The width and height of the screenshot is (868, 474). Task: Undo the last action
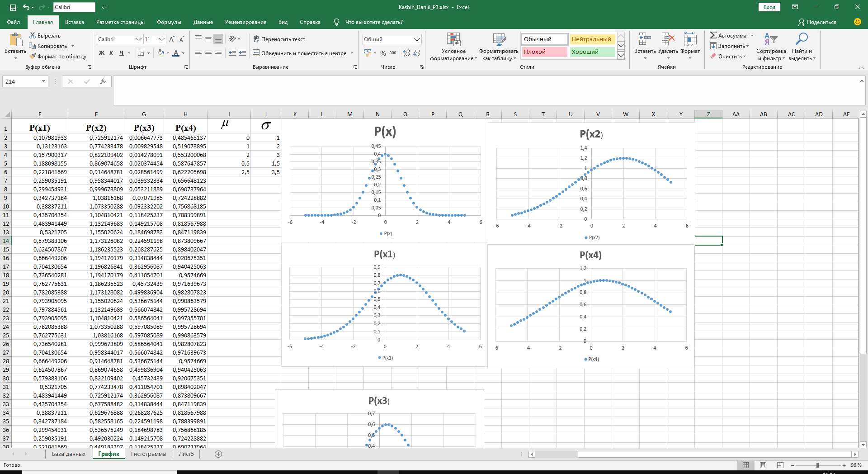[x=26, y=7]
